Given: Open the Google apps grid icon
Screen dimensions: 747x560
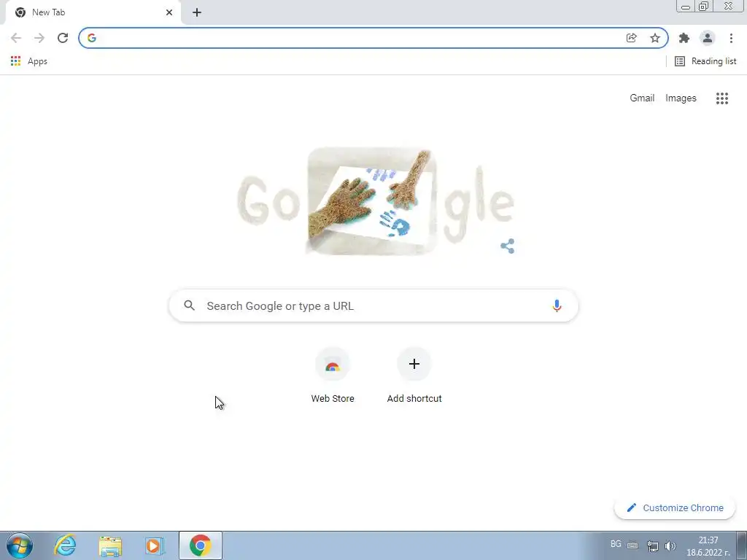Looking at the screenshot, I should click(x=721, y=98).
